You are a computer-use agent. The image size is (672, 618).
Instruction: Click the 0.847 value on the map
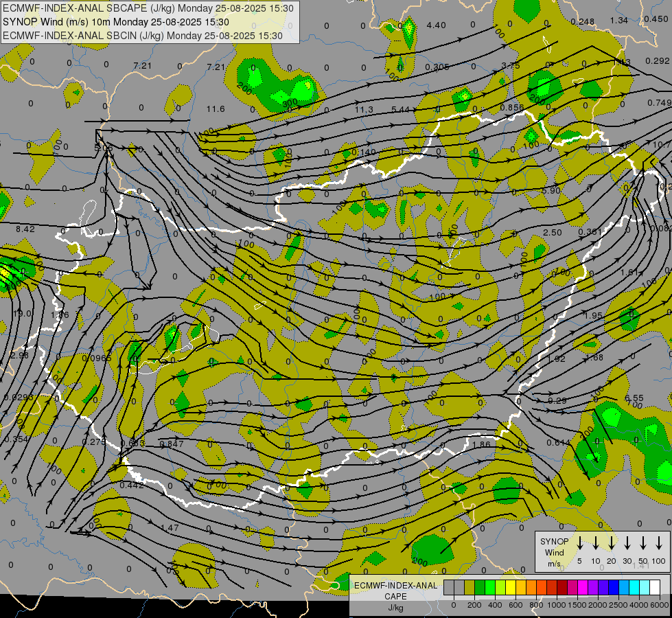[172, 444]
